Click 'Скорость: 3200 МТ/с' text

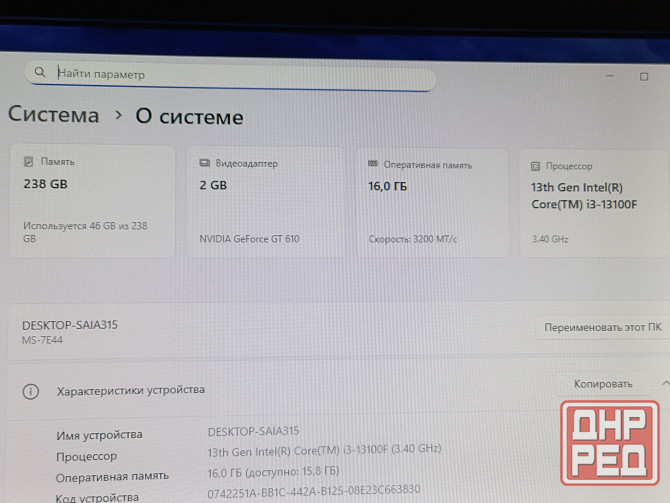(x=413, y=239)
